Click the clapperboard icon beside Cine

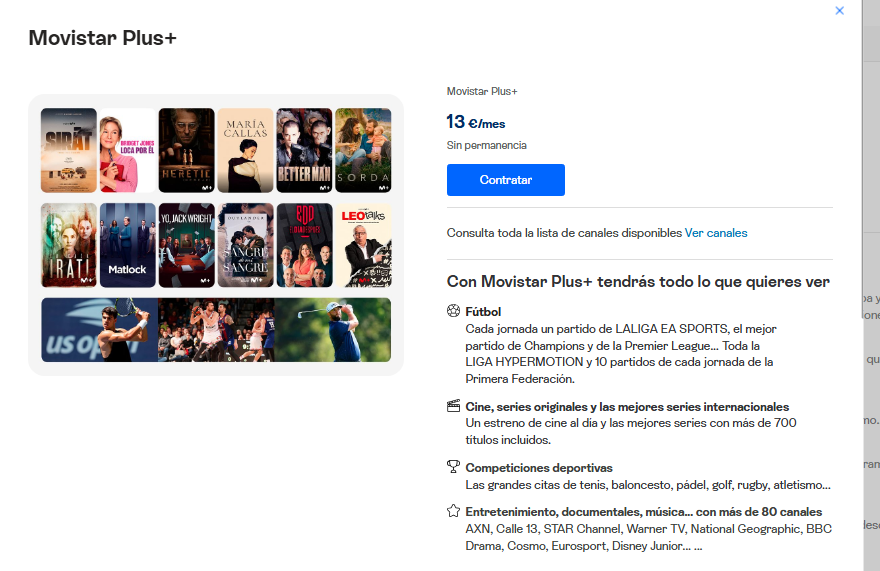point(453,406)
